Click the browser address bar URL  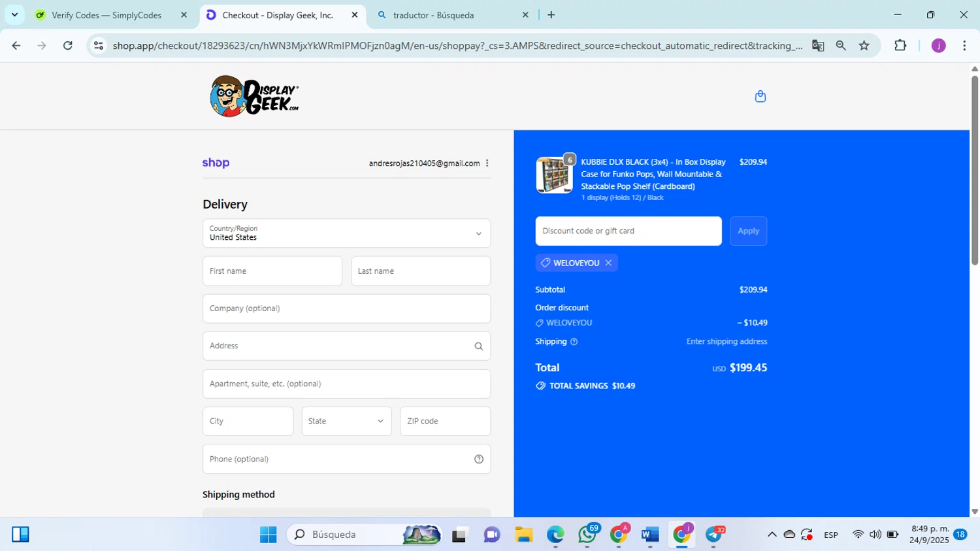[x=457, y=46]
